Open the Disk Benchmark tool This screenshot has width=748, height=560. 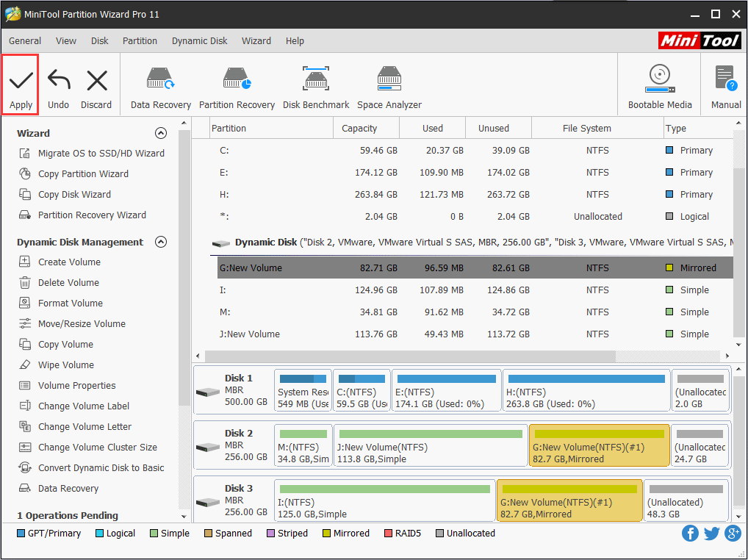click(x=316, y=88)
